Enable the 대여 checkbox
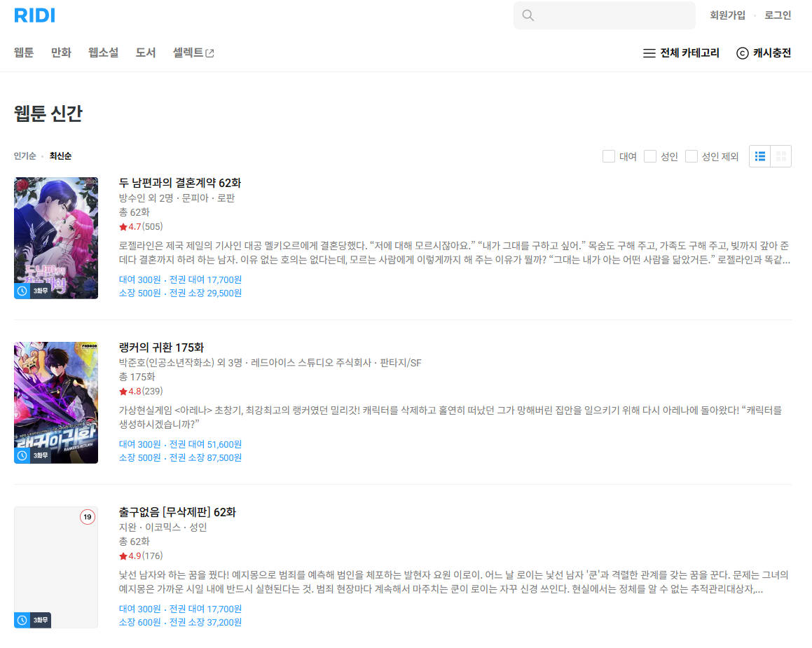Screen dimensions: 812x648 click(608, 156)
